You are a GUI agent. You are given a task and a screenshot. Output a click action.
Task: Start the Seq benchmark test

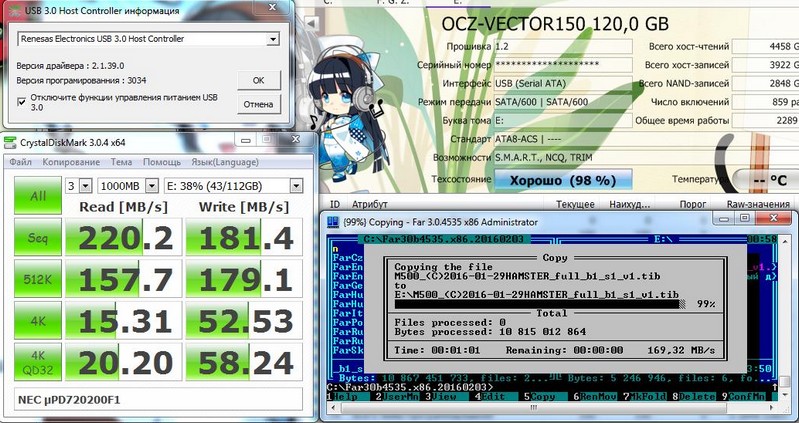pos(38,237)
